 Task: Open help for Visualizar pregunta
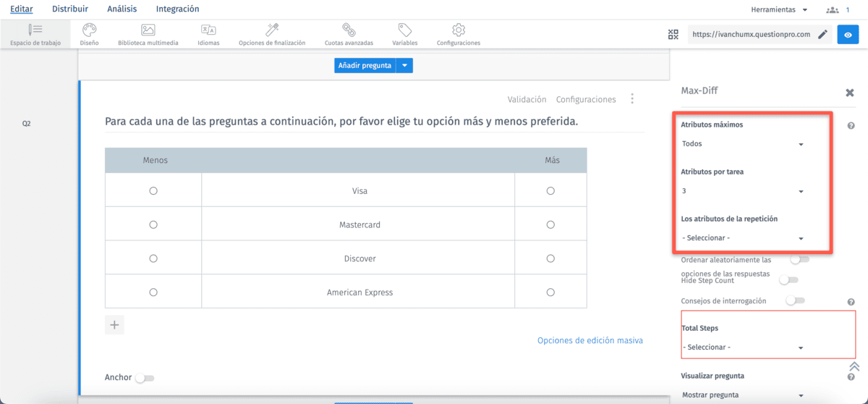(x=851, y=376)
